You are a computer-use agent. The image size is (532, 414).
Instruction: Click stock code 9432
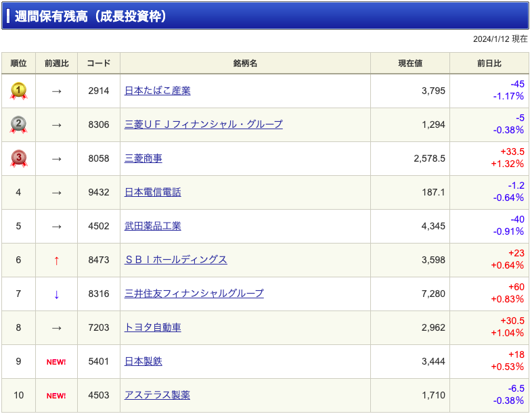click(x=99, y=192)
